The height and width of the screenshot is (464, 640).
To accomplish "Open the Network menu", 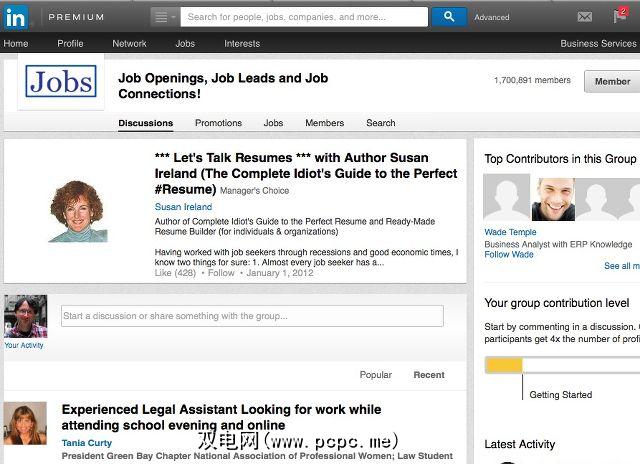I will (129, 44).
